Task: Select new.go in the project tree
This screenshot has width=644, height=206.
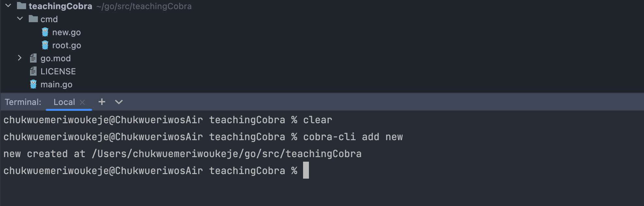Action: pyautogui.click(x=66, y=32)
